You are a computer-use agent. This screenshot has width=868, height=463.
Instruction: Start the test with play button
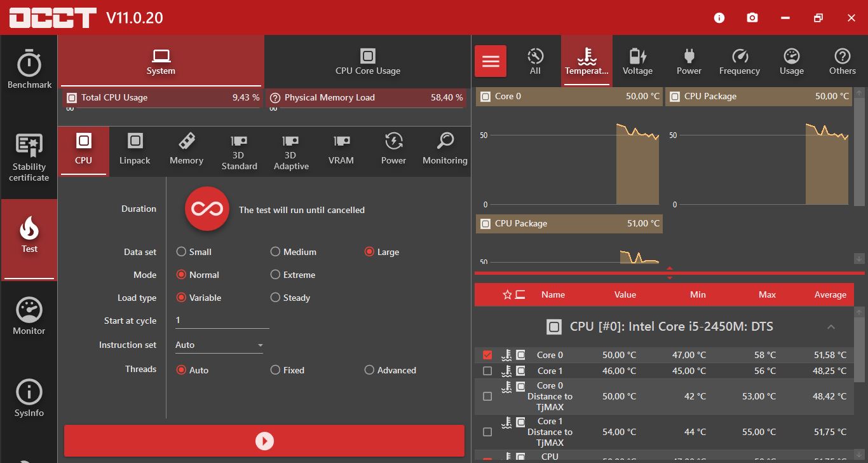pyautogui.click(x=264, y=441)
